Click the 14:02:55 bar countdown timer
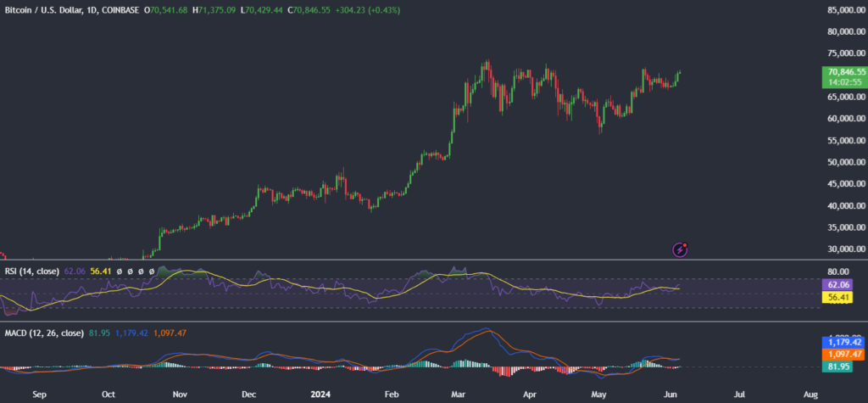 (843, 82)
